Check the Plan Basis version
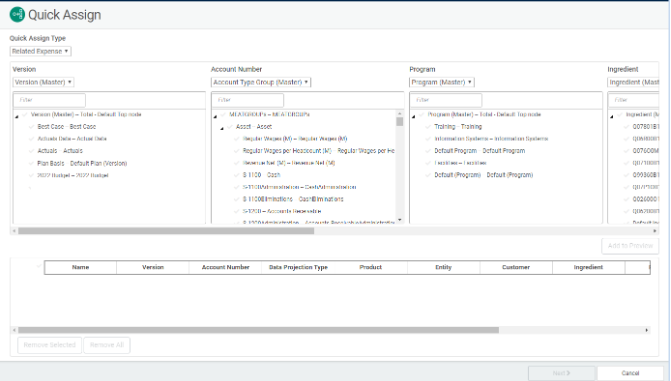 point(31,163)
